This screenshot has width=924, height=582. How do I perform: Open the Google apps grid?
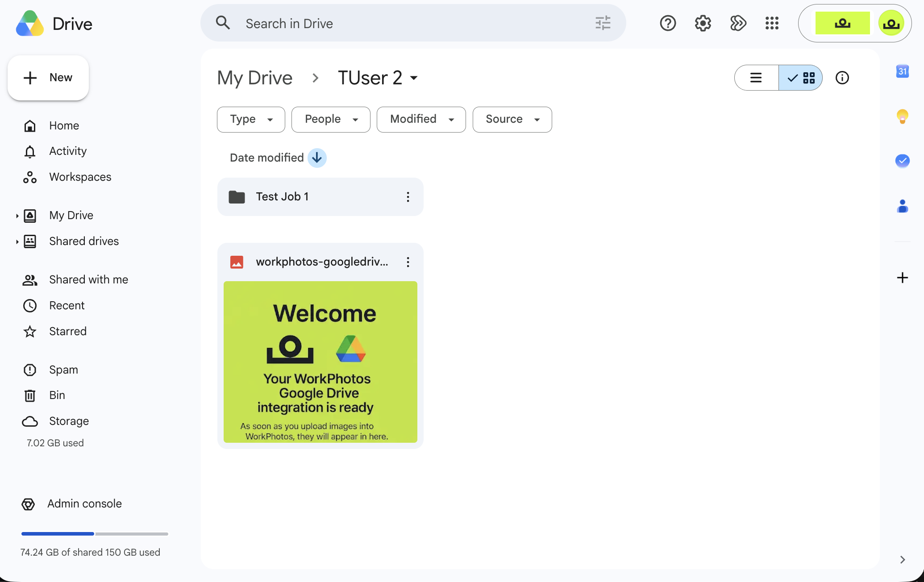pos(772,23)
